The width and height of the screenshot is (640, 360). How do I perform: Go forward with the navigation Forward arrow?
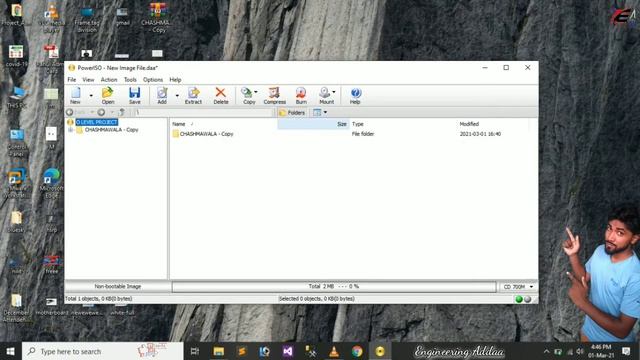coord(101,112)
